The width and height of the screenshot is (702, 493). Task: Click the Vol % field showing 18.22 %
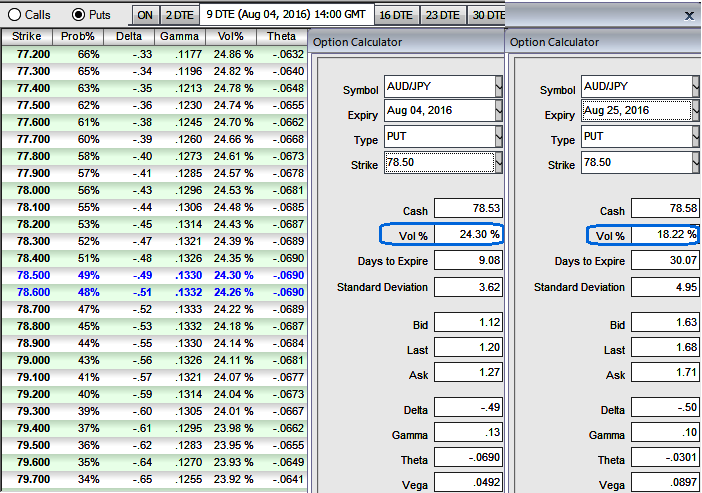coord(664,235)
